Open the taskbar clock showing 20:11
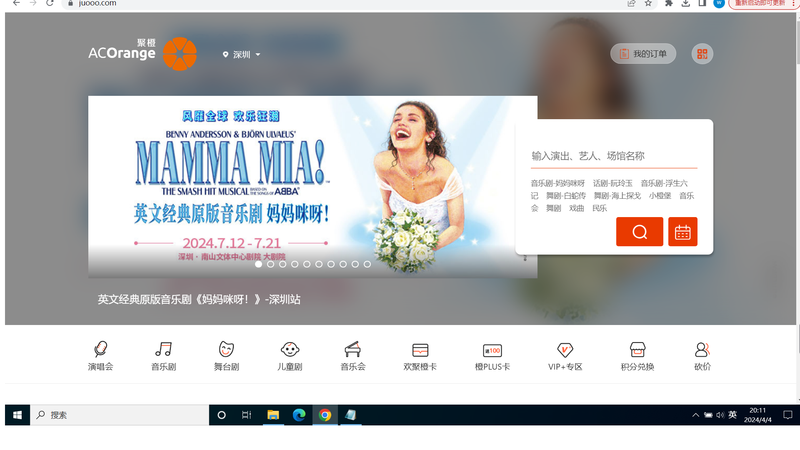This screenshot has height=450, width=800. pyautogui.click(x=758, y=415)
